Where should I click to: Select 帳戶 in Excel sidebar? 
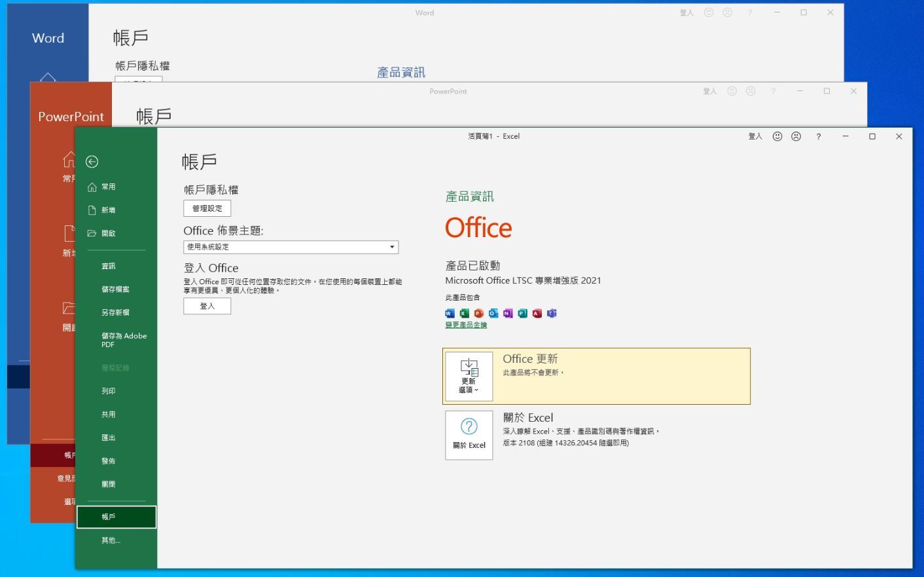[116, 517]
